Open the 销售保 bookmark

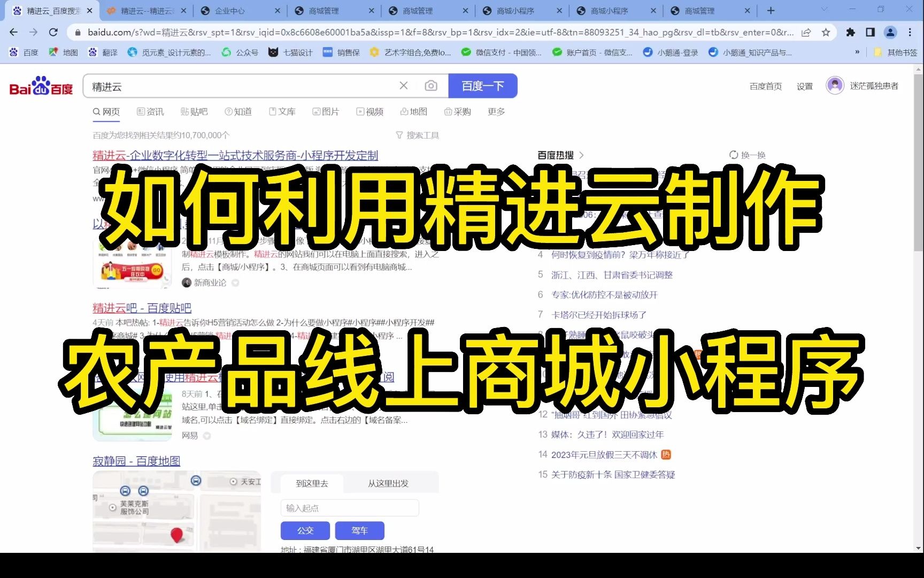[342, 52]
